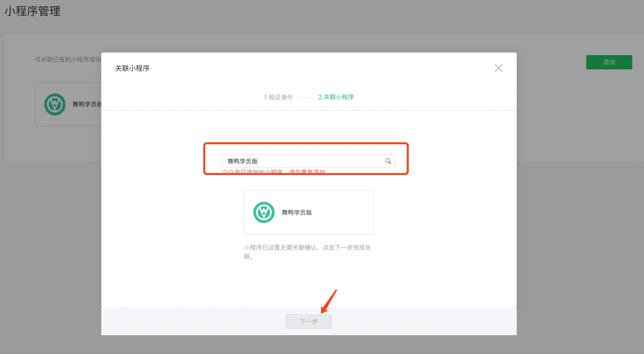Select the 2.关联小程序 step
Screen dimensions: 644x354
[x=336, y=97]
